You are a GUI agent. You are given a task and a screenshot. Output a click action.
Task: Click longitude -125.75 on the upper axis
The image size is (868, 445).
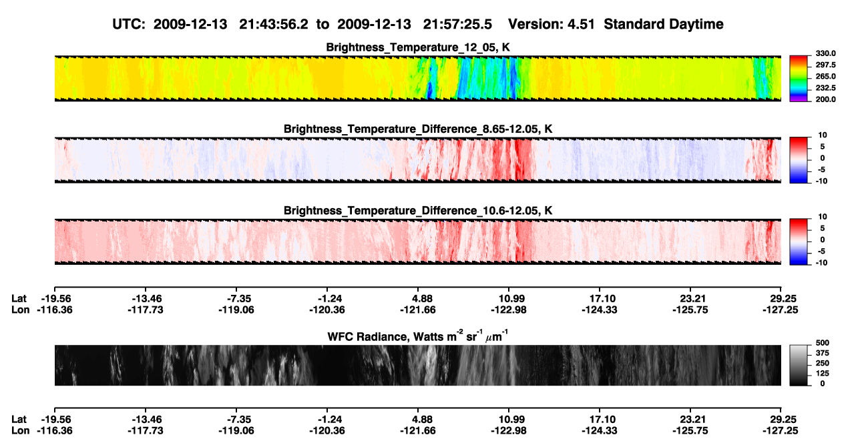click(690, 310)
